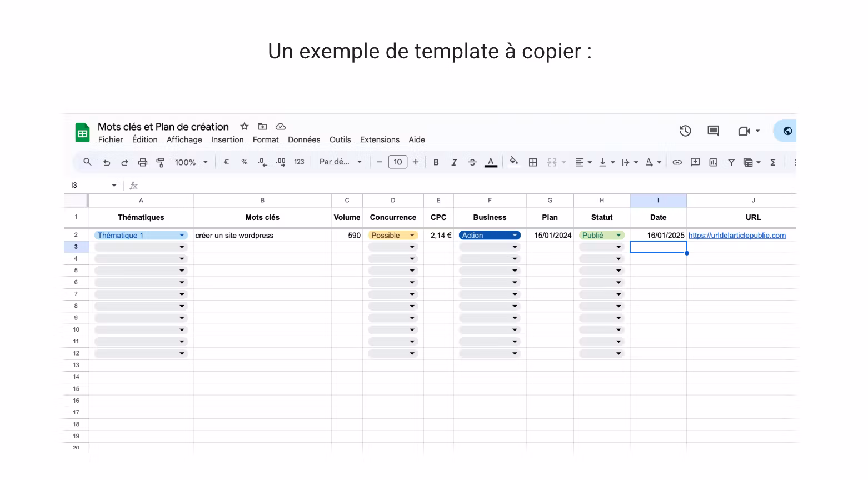Follow the urldelarticlepublie.com link
Image resolution: width=868 pixels, height=480 pixels.
pos(737,236)
